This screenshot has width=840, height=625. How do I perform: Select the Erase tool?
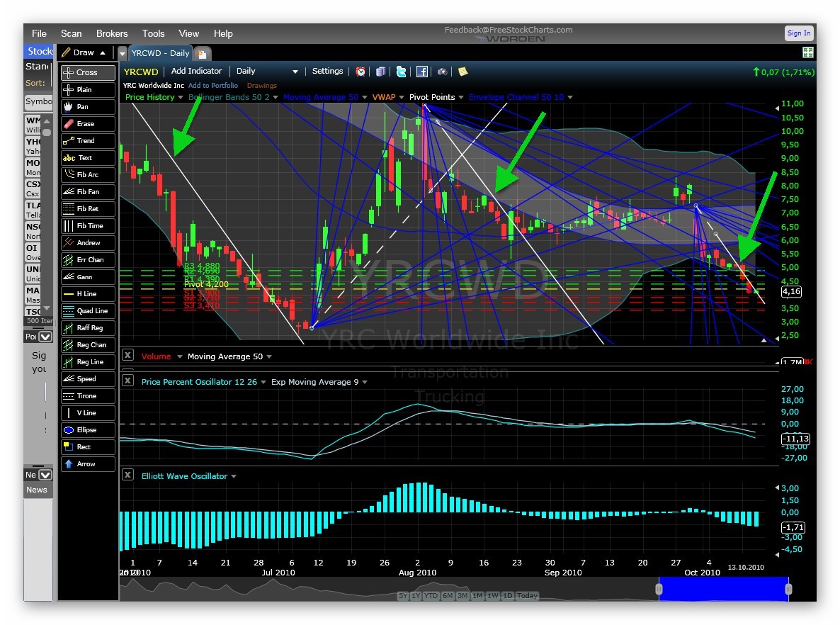click(x=88, y=124)
